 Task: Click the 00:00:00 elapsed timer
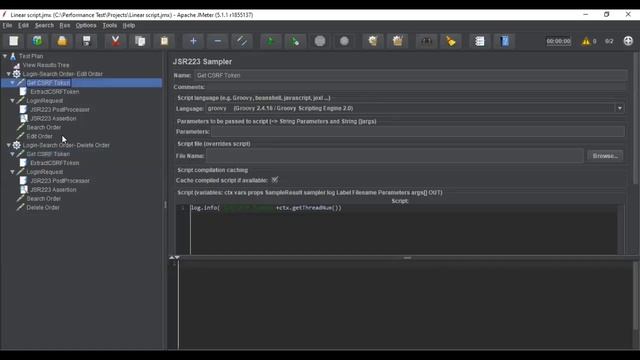(558, 41)
